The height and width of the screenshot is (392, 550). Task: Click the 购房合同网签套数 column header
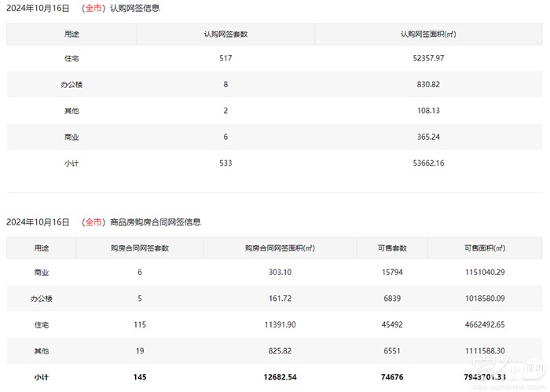point(140,248)
